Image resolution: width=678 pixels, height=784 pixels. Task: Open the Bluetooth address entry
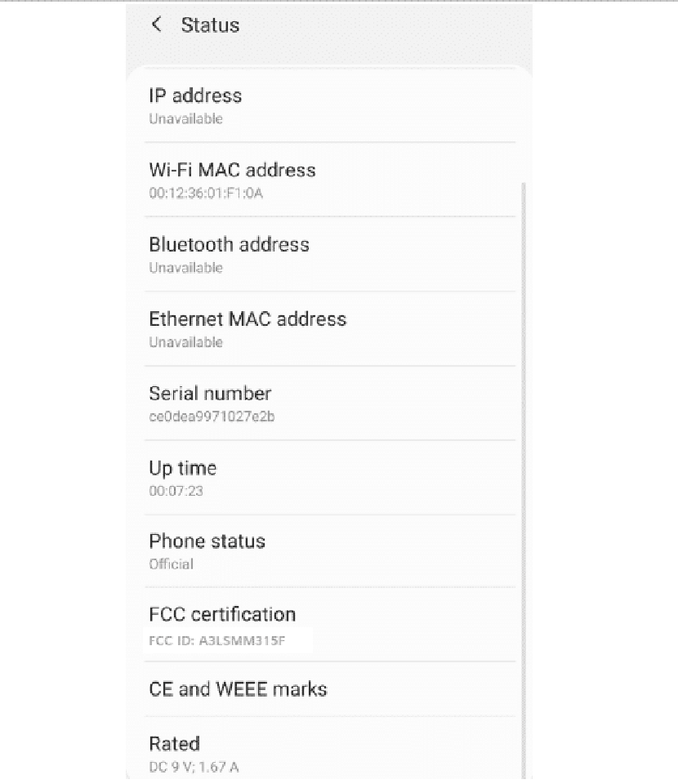329,255
